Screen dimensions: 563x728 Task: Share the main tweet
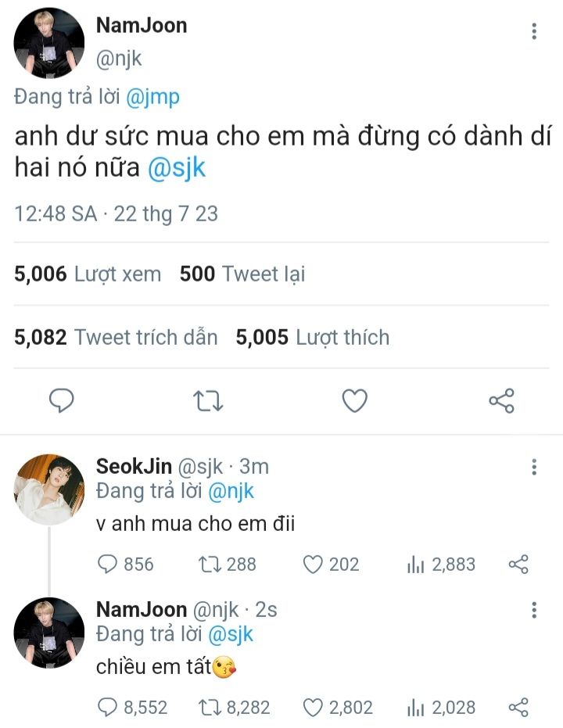(x=501, y=400)
